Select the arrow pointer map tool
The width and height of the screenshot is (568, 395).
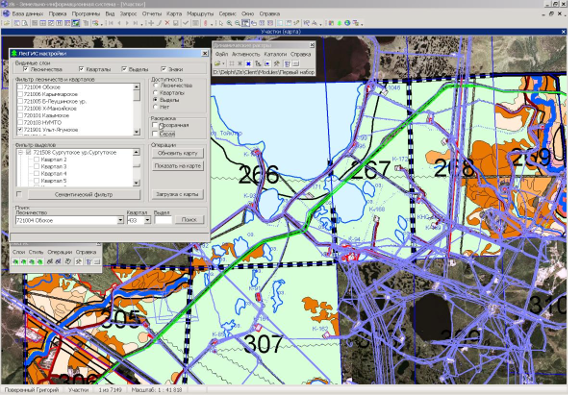(221, 23)
